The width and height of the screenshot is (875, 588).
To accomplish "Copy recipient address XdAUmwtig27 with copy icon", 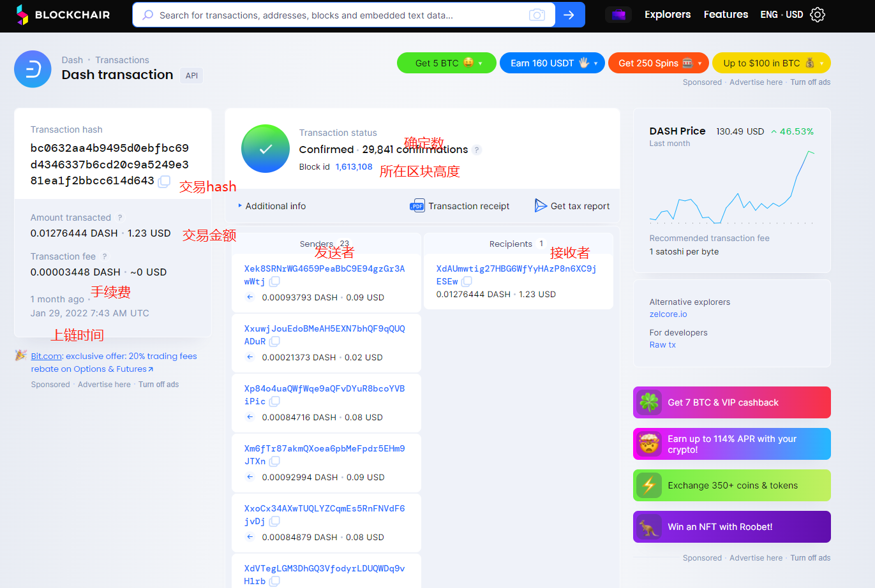I will click(467, 281).
